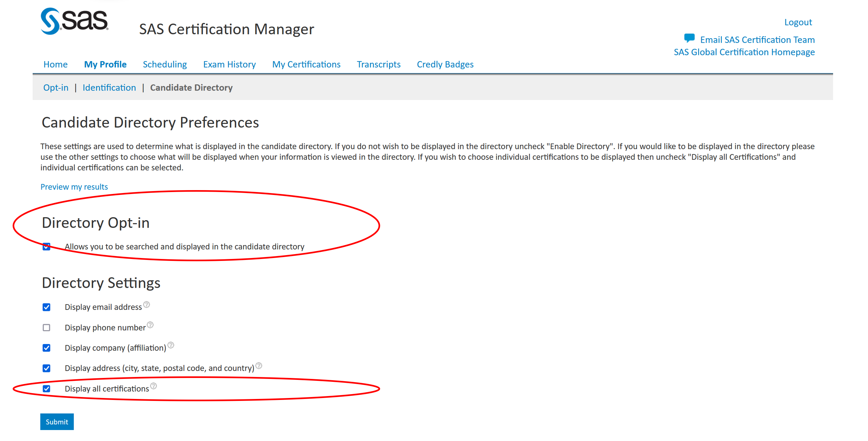Open help tooltip for Display email address

147,304
